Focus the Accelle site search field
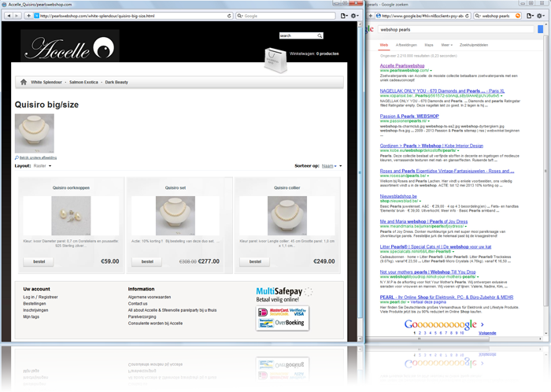551x392 pixels. pyautogui.click(x=298, y=36)
